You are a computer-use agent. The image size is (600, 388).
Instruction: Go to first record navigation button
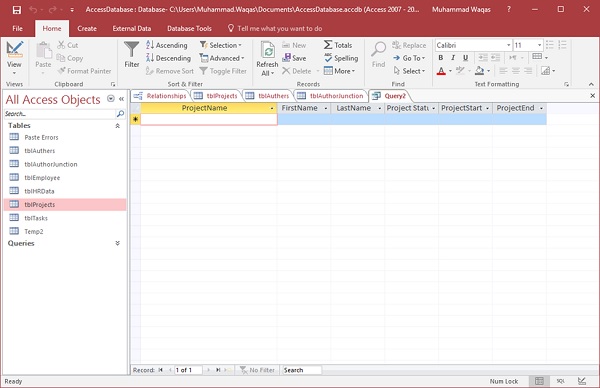160,370
